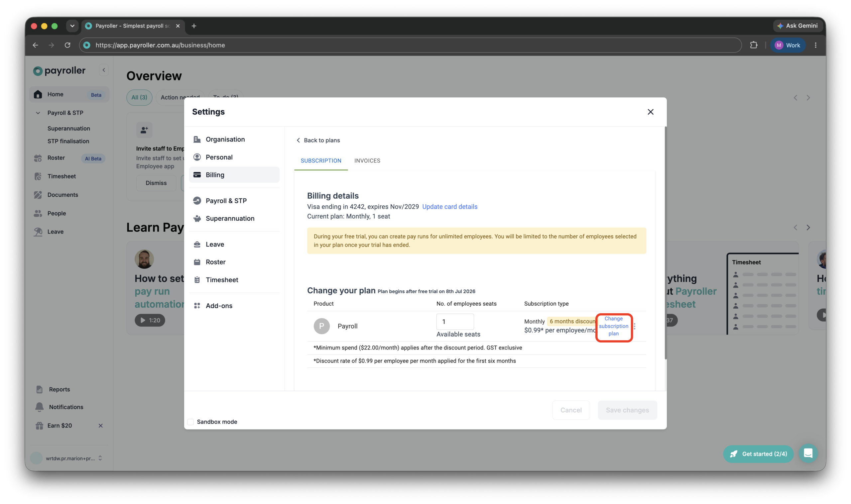This screenshot has width=851, height=504.
Task: Click the Cancel button
Action: coord(571,410)
